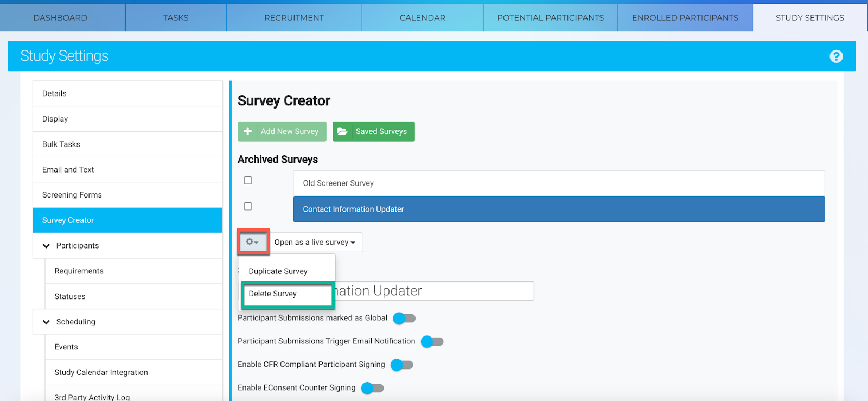Switch to the Recruitment tab

293,18
